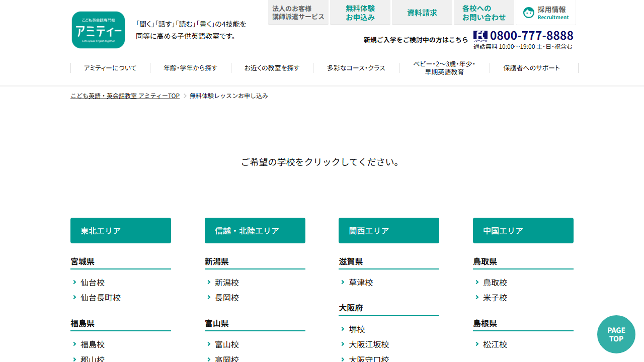
Task: Click 滋賀県 prefecture heading
Action: (351, 261)
